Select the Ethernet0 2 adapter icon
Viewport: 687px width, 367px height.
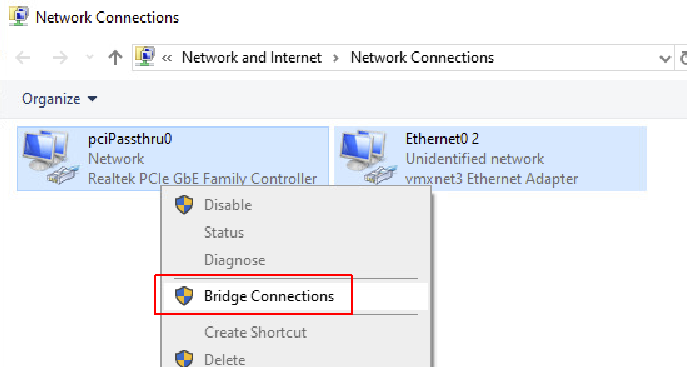point(369,157)
